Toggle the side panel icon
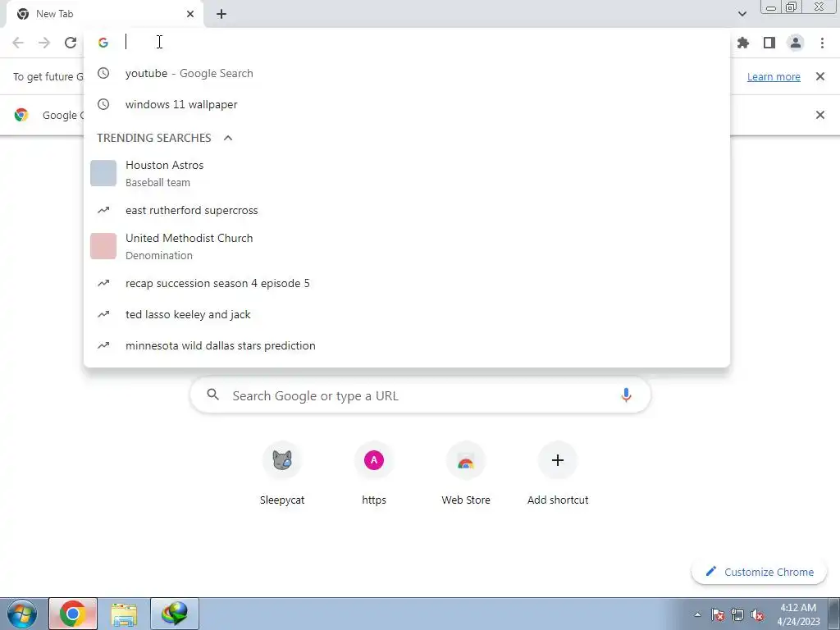 769,43
